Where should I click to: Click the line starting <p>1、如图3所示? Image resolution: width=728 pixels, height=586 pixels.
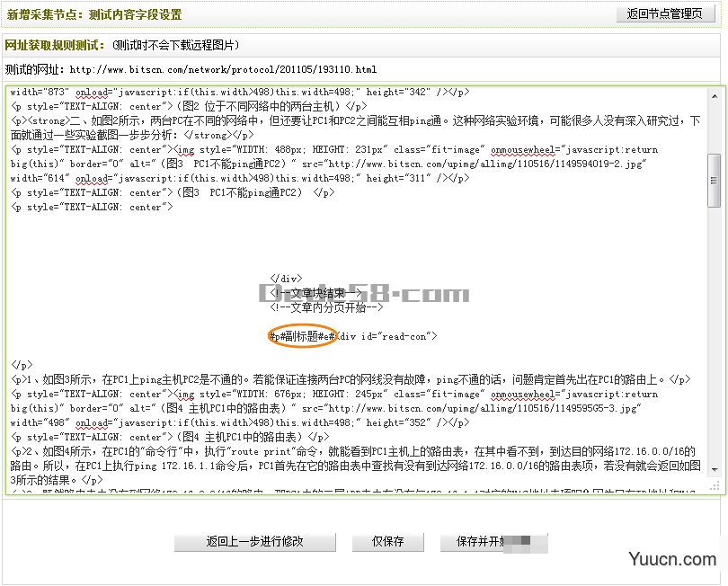click(351, 379)
